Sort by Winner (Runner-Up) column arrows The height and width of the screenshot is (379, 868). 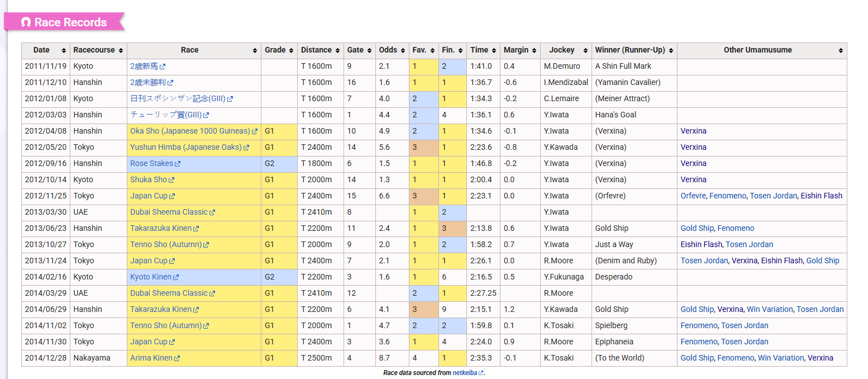[671, 50]
